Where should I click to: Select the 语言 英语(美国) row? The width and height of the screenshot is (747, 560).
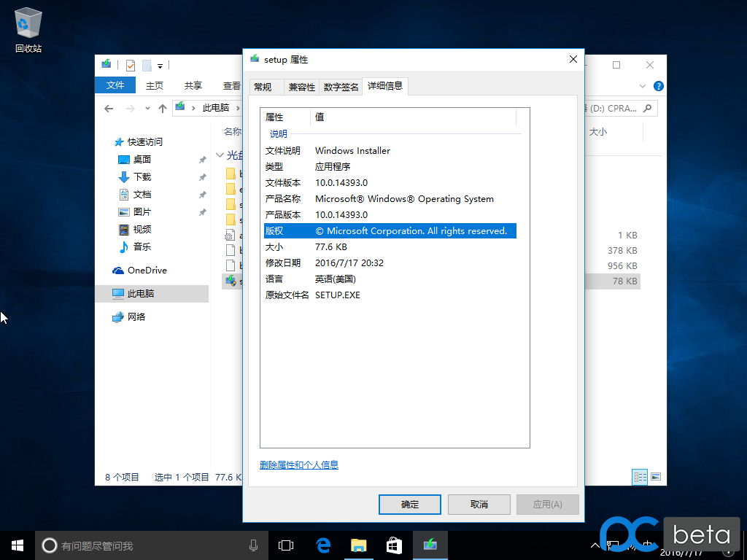pos(390,279)
